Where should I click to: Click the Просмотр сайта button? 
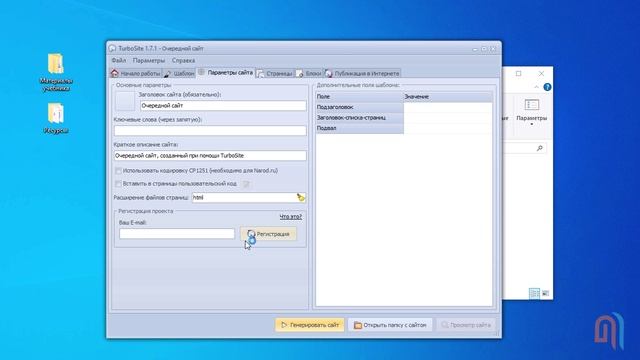point(466,325)
